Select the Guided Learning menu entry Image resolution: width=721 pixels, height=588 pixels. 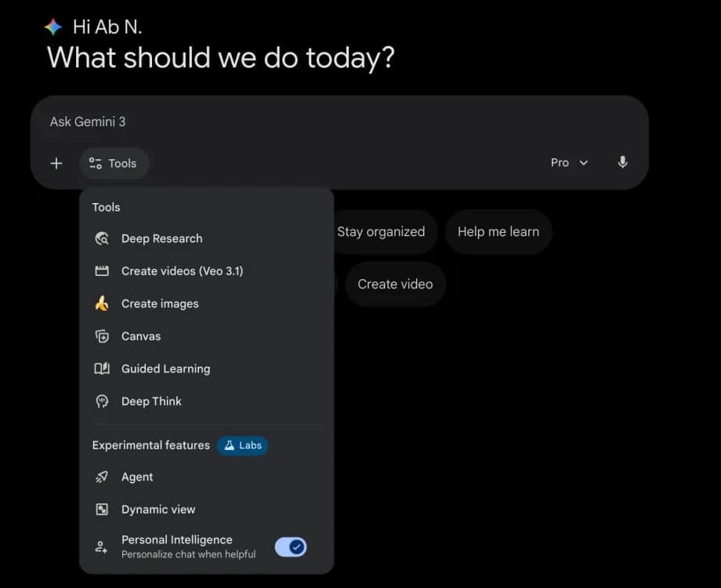165,368
